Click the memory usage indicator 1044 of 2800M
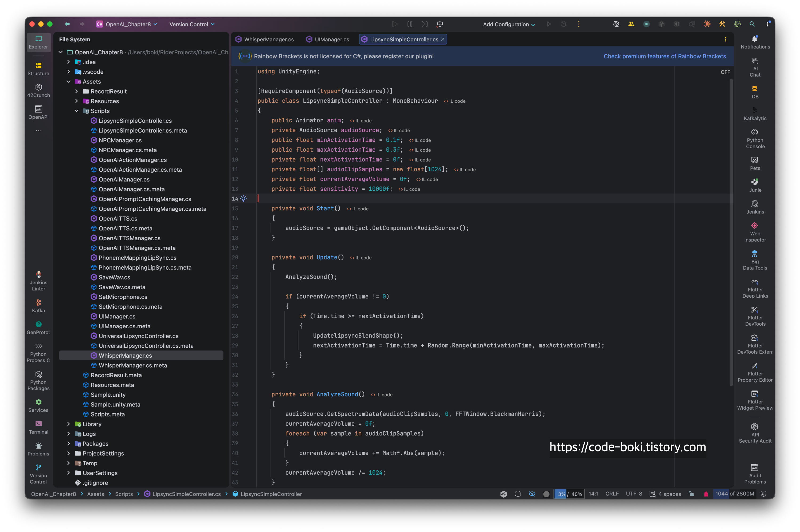 (x=734, y=494)
